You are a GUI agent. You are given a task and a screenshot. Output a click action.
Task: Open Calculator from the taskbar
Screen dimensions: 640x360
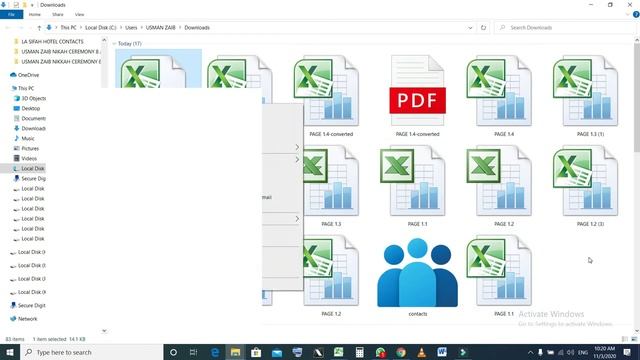359,352
